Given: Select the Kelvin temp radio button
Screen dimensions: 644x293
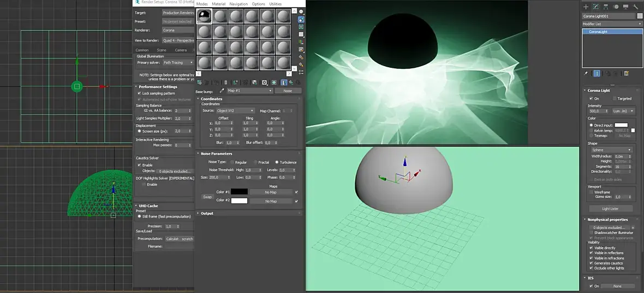Looking at the screenshot, I should coord(592,131).
